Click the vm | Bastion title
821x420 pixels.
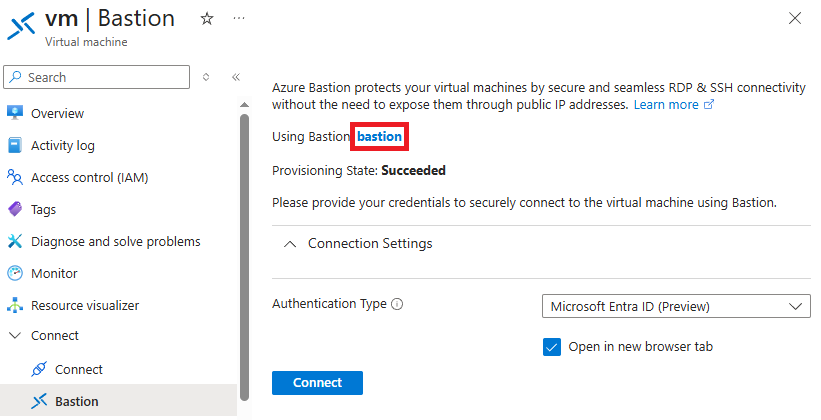coord(110,18)
